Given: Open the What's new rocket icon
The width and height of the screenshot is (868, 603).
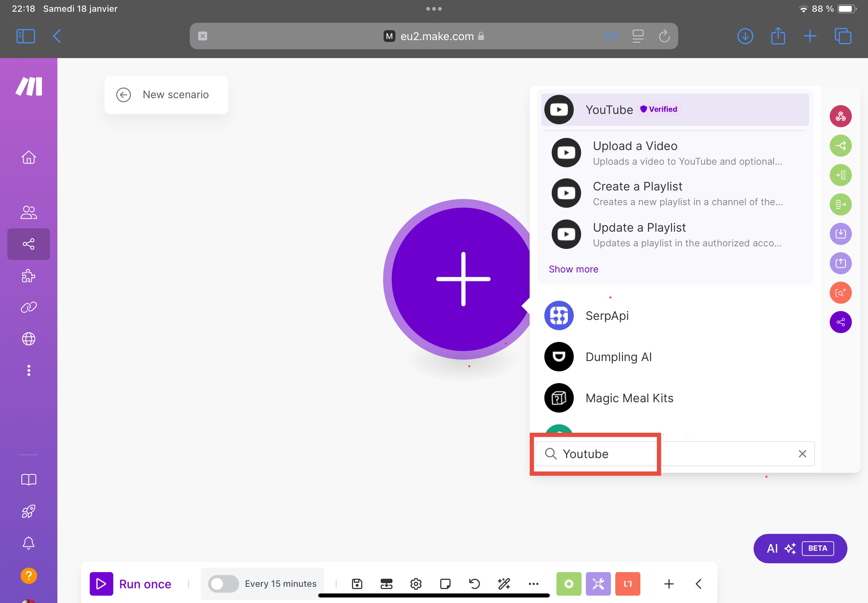Looking at the screenshot, I should pyautogui.click(x=29, y=511).
